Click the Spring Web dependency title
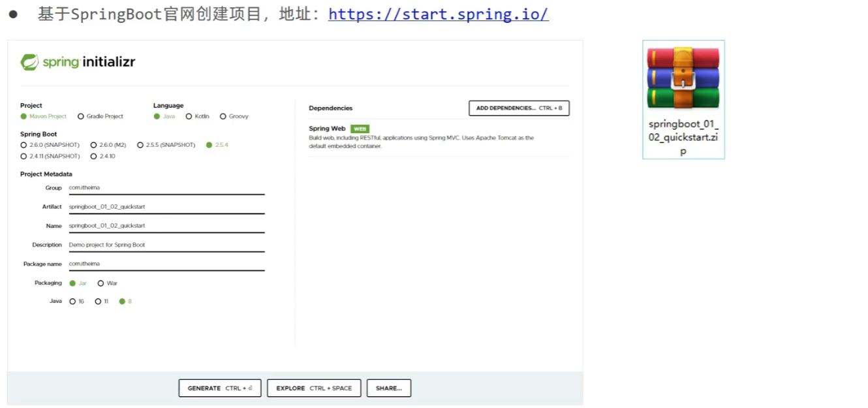The width and height of the screenshot is (868, 408). [x=327, y=129]
